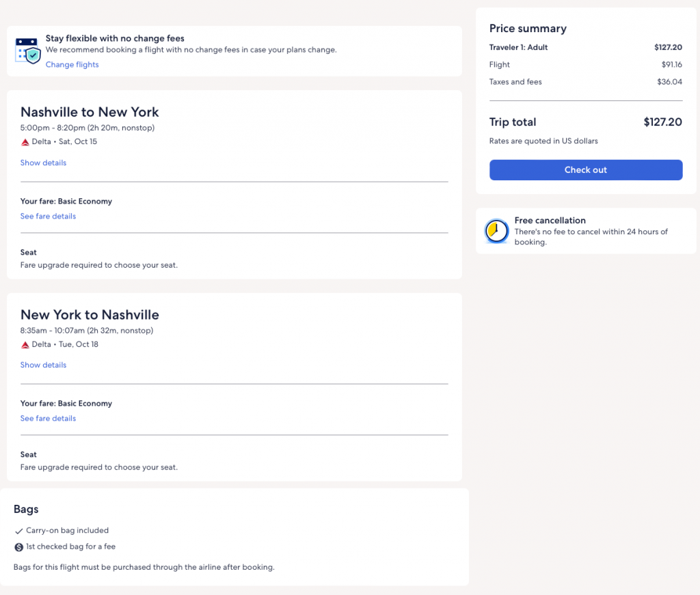Click the Traveler 1: Adult row
700x595 pixels.
[x=518, y=48]
